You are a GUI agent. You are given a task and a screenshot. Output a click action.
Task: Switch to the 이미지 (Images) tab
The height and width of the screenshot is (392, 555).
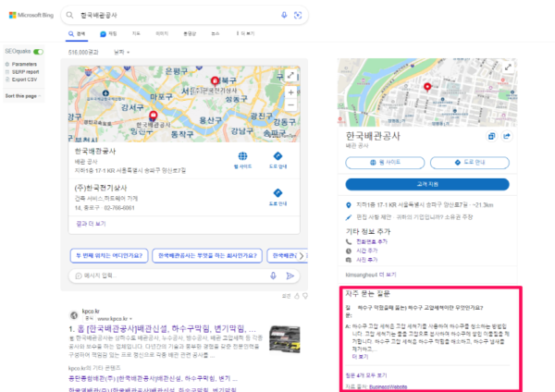[162, 33]
